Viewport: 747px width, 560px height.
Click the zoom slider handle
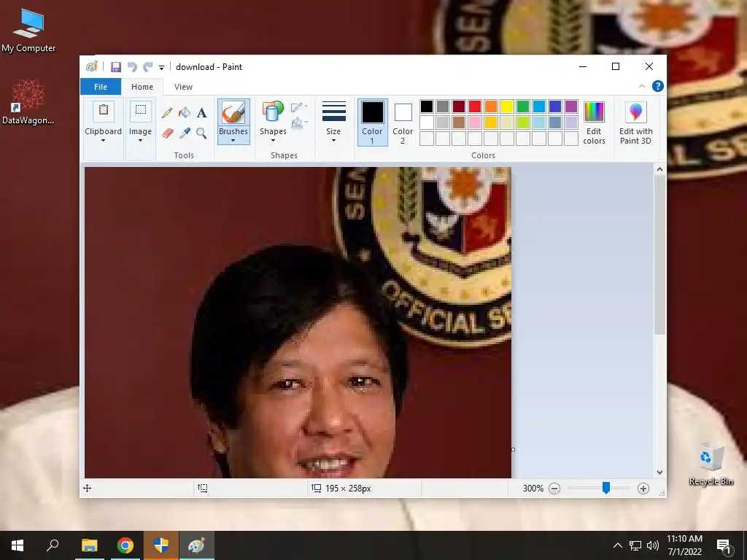606,488
